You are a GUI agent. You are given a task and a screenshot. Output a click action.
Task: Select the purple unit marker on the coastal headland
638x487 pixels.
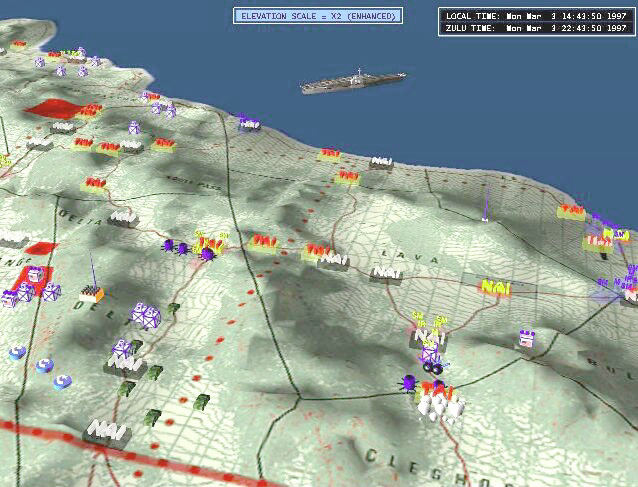(x=249, y=123)
